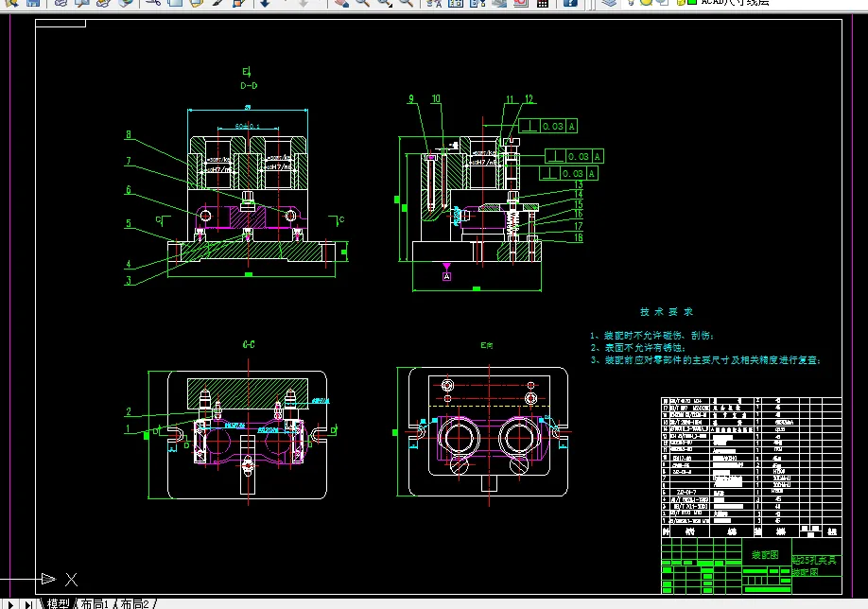Open the Layer Properties Manager stack icon
Screen dimensions: 868x609
(x=609, y=3)
